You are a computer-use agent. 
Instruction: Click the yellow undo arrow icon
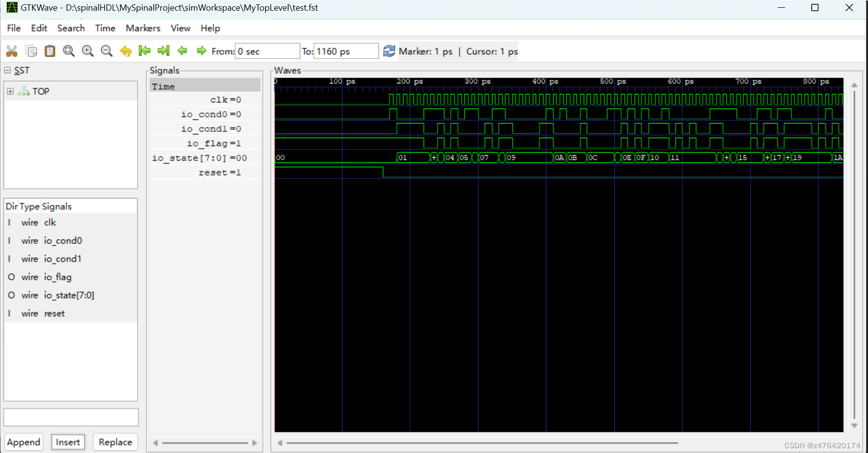[x=126, y=51]
